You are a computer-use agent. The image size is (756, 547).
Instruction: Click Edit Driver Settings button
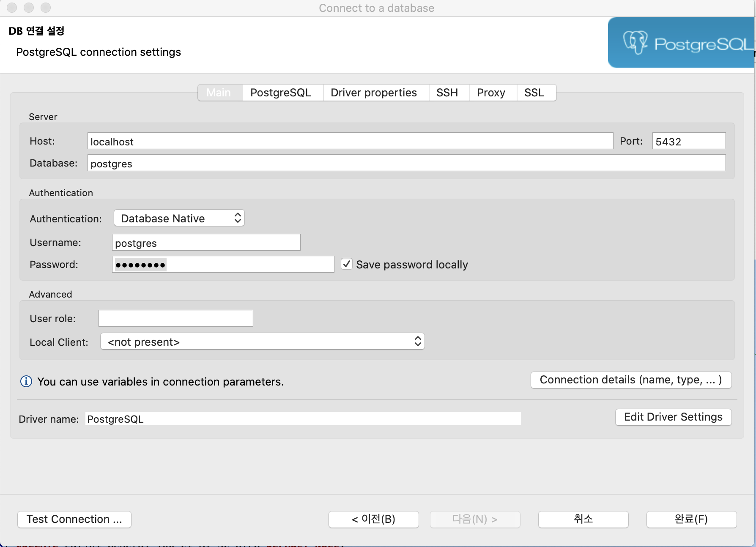[x=673, y=417]
